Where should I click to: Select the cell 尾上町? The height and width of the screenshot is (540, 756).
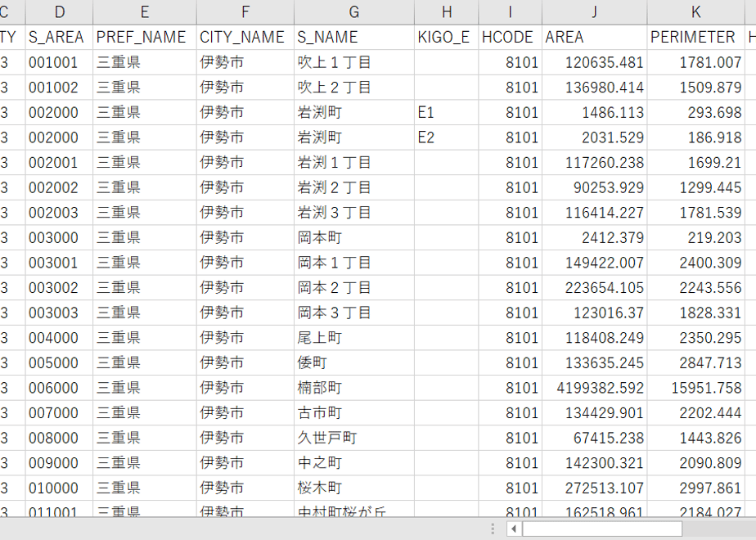354,338
